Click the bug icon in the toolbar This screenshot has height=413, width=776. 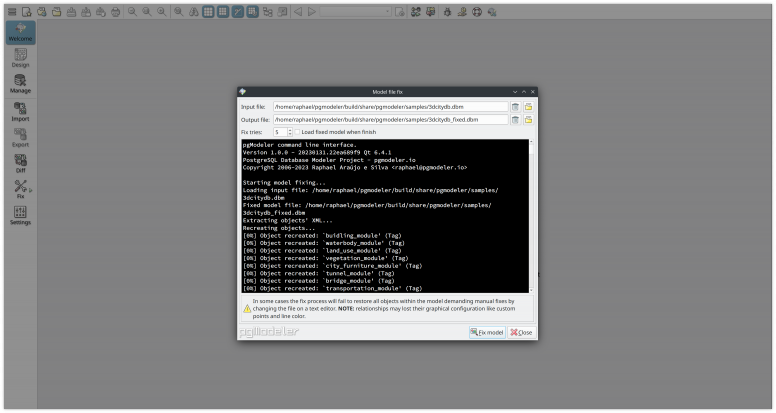pos(447,12)
